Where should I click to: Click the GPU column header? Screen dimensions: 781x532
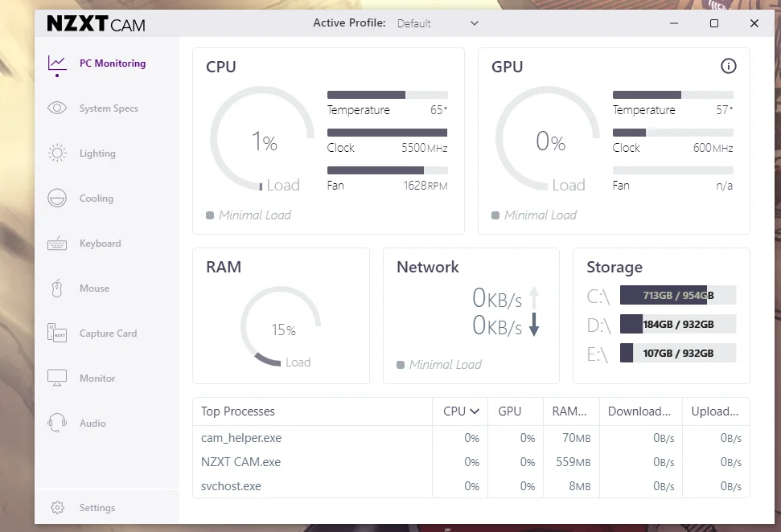pyautogui.click(x=510, y=411)
